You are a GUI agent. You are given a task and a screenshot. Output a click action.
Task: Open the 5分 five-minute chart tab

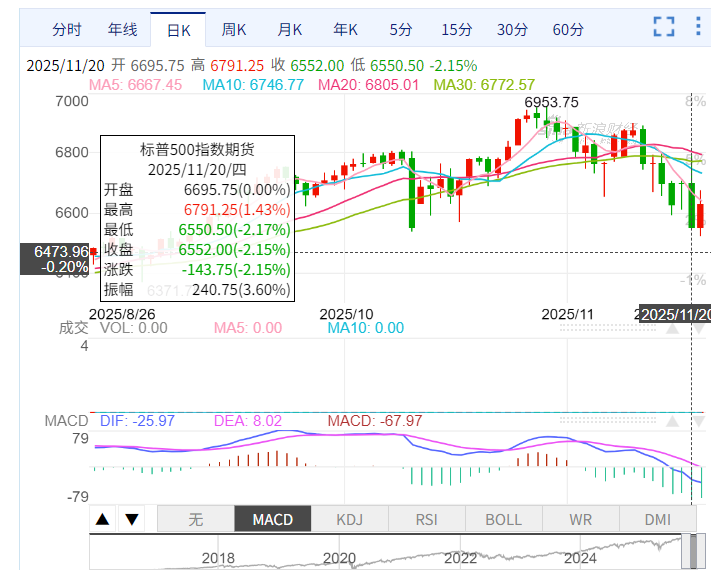(401, 29)
